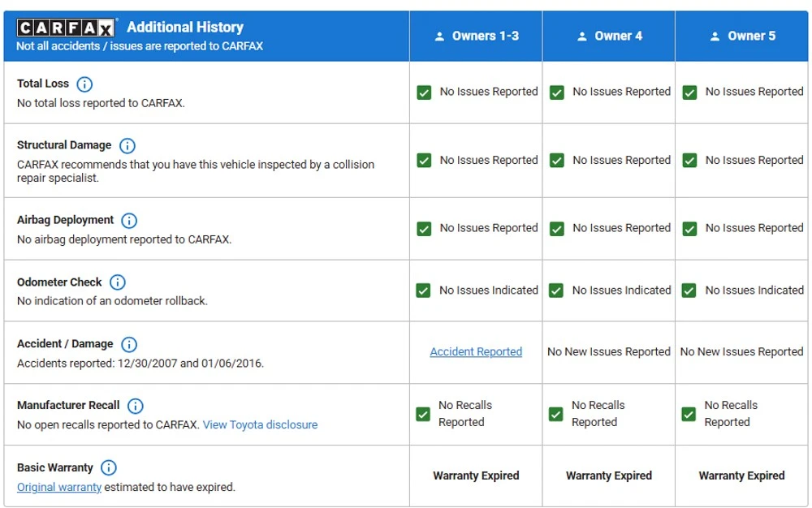Open the Manufacturer Recall info icon
The width and height of the screenshot is (812, 508).
(x=135, y=406)
